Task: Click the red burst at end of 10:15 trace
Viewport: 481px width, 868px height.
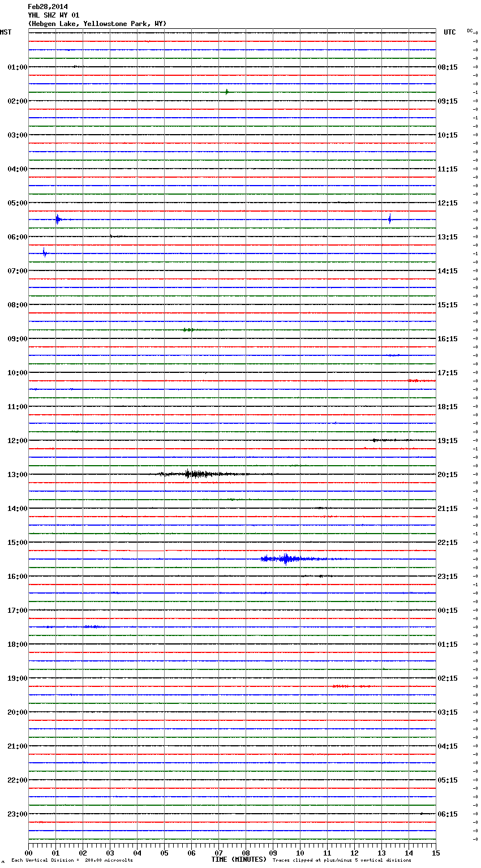Action: point(418,381)
